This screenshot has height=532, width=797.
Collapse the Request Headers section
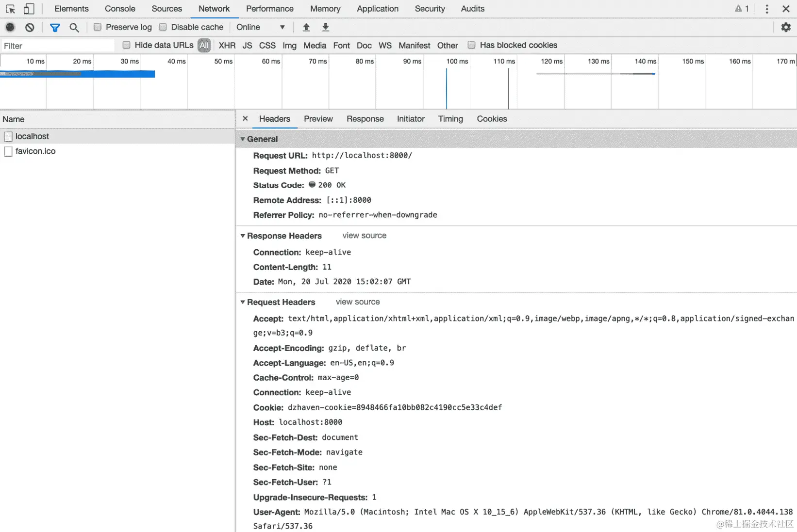(x=243, y=302)
